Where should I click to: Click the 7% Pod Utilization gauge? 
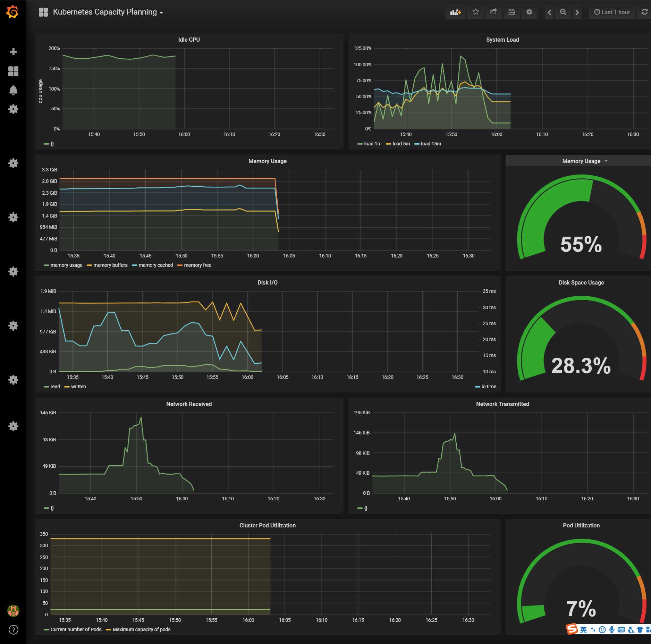point(581,609)
